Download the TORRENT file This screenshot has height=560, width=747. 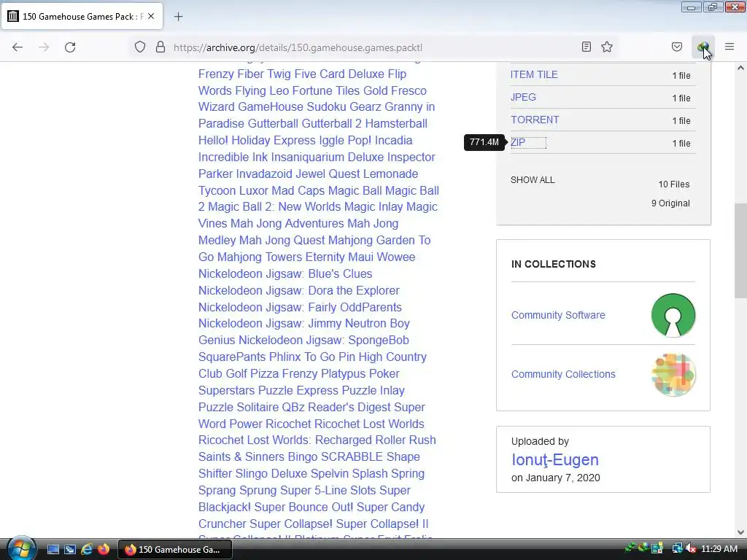point(535,120)
